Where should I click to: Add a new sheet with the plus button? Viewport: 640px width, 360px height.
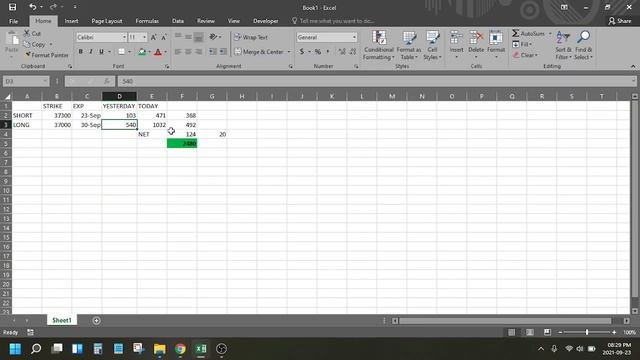coord(96,320)
